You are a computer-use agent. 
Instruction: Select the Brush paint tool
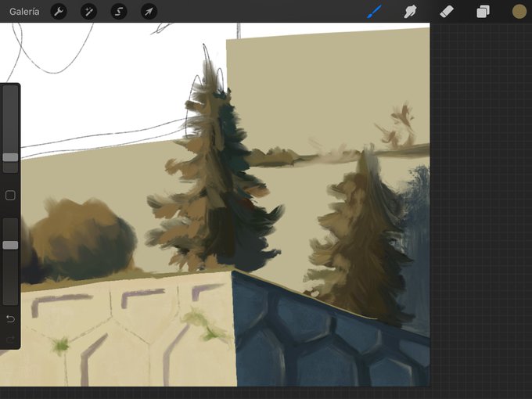pos(374,12)
